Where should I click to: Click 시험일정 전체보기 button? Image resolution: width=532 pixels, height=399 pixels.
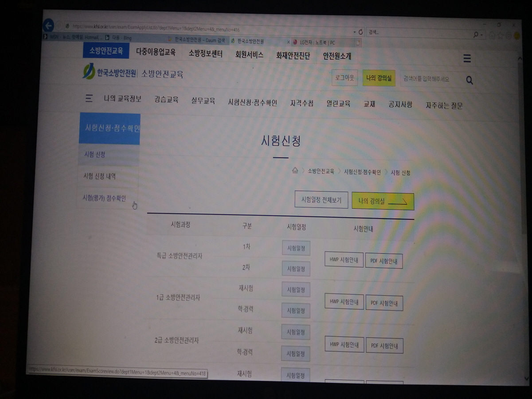(321, 200)
